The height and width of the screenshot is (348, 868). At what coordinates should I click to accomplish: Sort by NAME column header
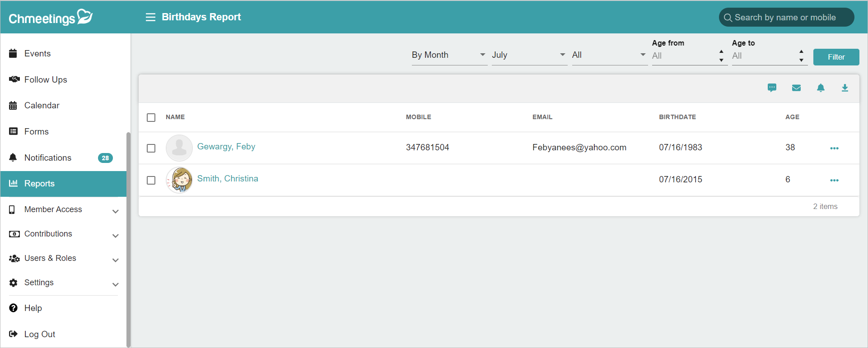click(x=175, y=117)
